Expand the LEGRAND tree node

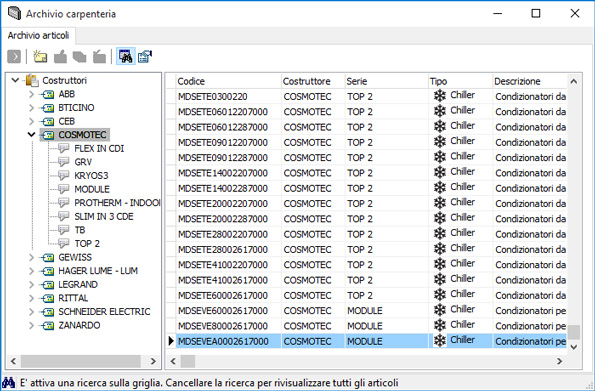(x=31, y=285)
